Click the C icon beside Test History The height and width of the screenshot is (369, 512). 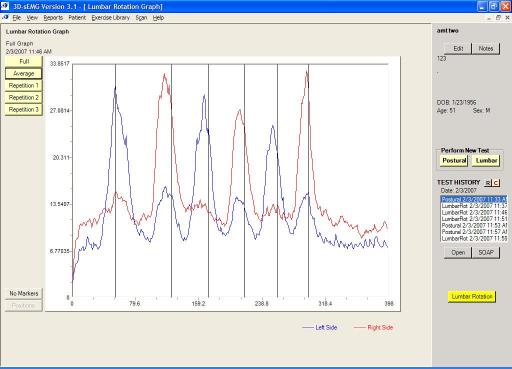click(496, 183)
